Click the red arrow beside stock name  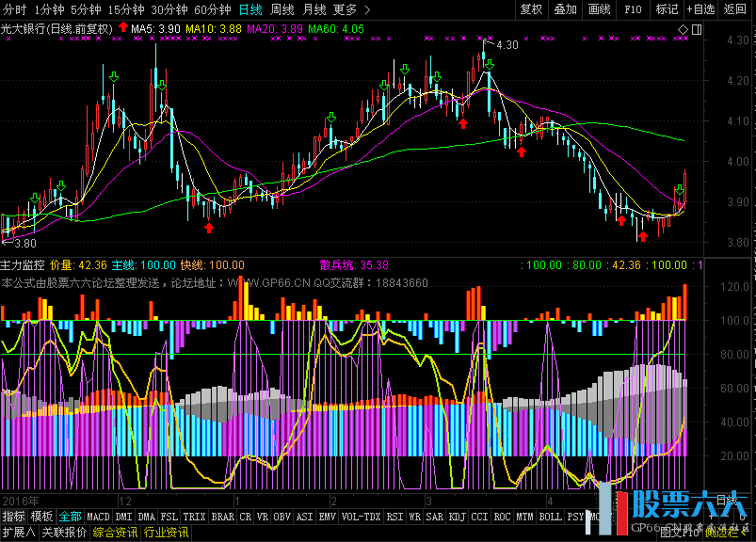click(123, 28)
